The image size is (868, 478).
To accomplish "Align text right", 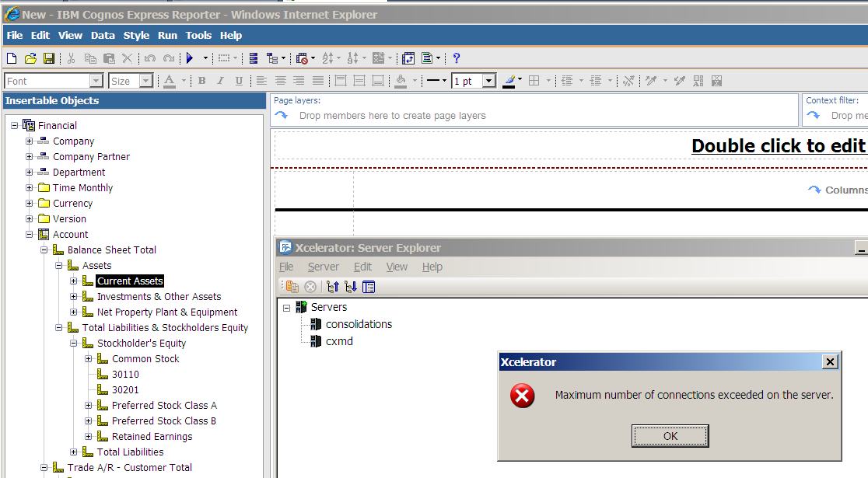I will click(x=299, y=81).
